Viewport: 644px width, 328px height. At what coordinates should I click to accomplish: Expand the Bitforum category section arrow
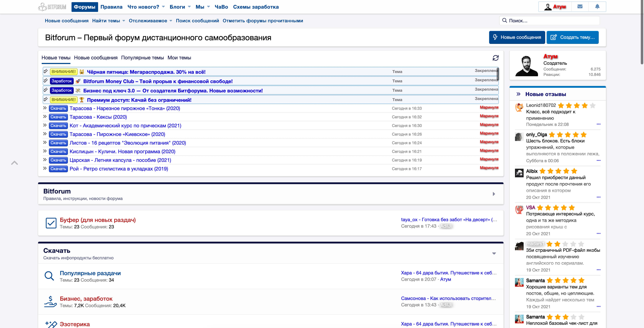point(494,194)
